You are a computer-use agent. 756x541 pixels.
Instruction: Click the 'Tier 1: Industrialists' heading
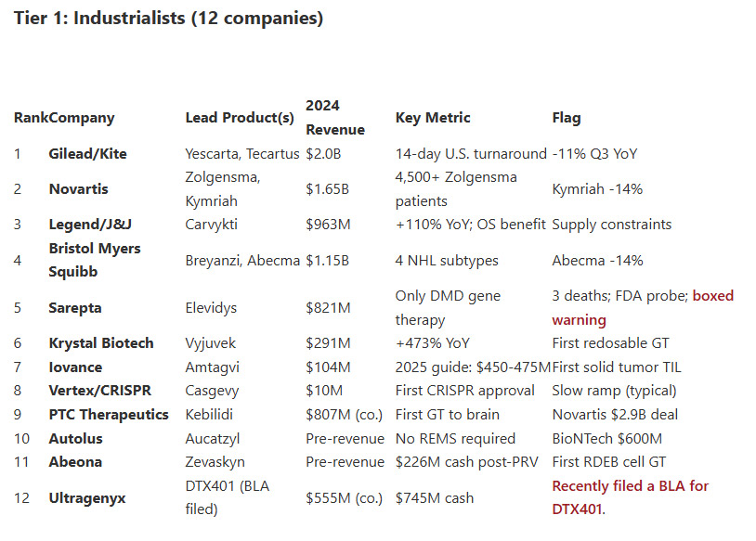(168, 19)
